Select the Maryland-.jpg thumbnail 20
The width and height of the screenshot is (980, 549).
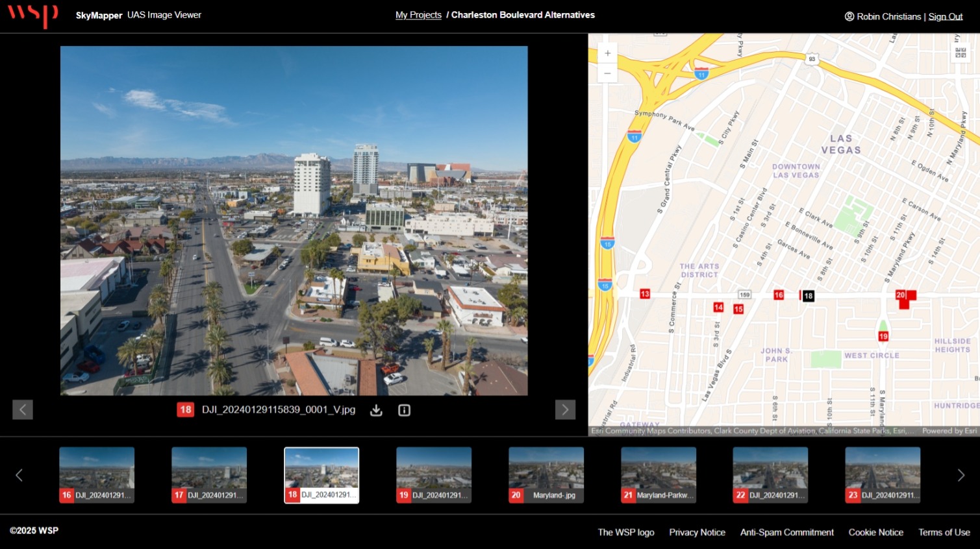(546, 474)
